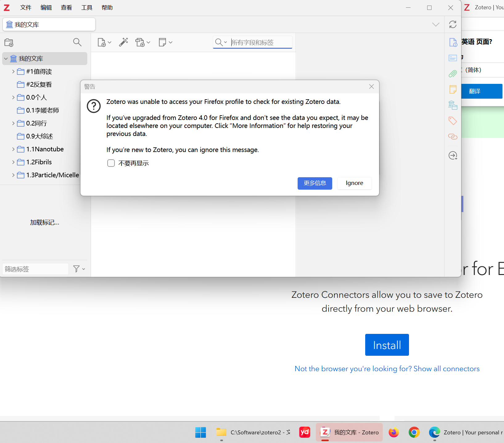Open the 工具 menu
This screenshot has width=504, height=443.
point(87,7)
